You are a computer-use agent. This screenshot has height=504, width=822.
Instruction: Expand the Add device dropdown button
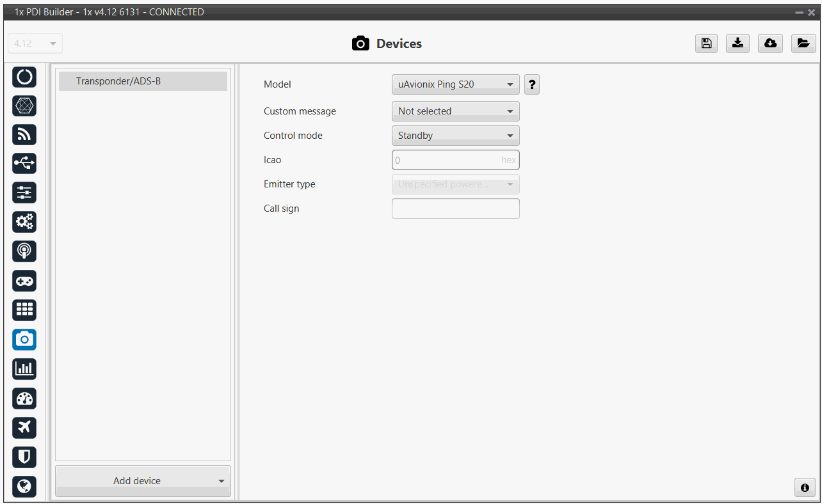coord(143,481)
